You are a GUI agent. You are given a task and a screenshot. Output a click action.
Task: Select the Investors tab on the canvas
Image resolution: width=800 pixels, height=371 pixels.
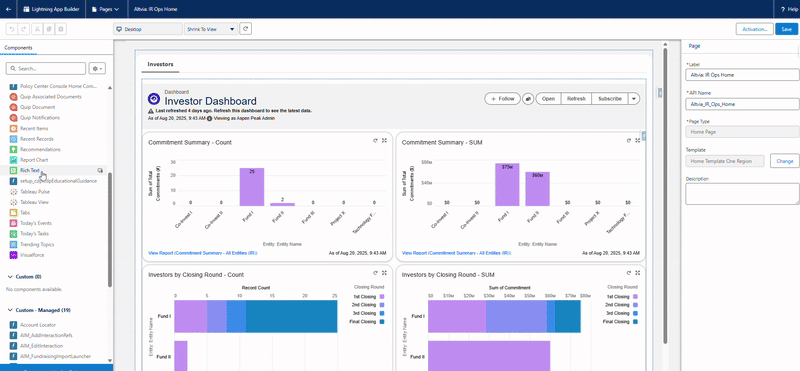[x=160, y=64]
